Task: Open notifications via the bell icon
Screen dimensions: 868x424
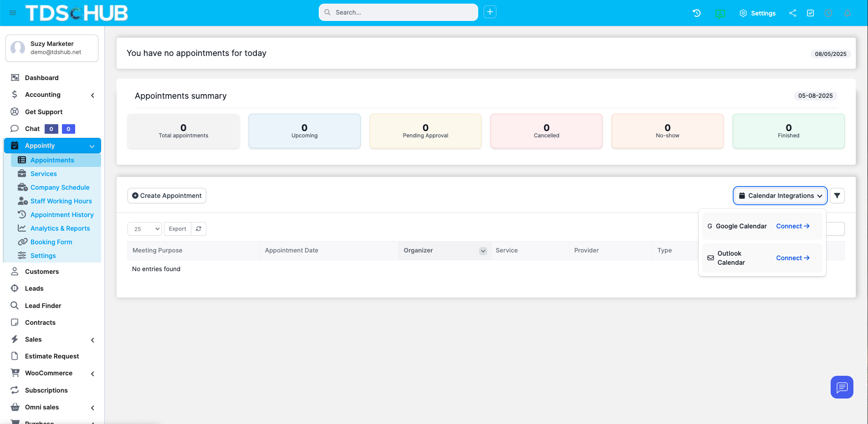Action: [x=848, y=13]
